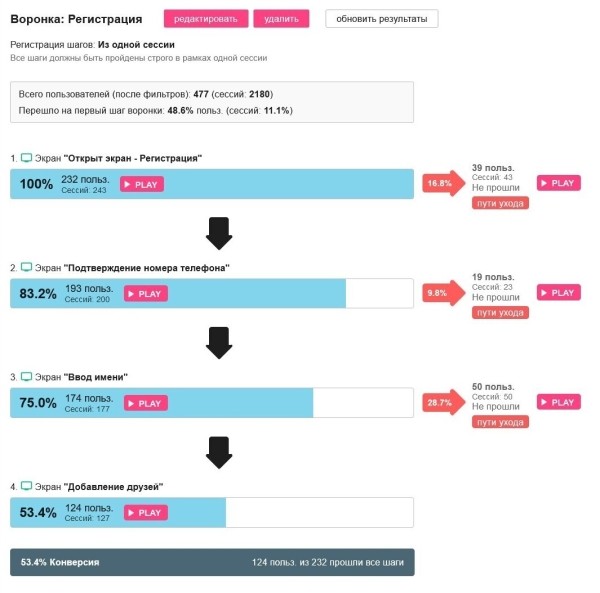Image resolution: width=600 pixels, height=593 pixels.
Task: Play sessions for the 232 users step
Action: (x=141, y=184)
